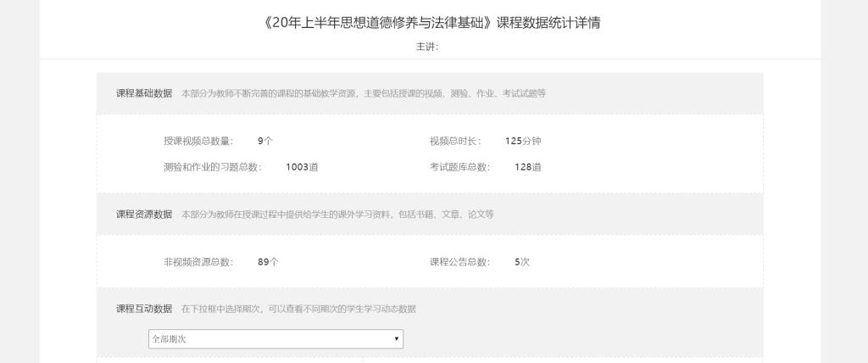Select the 课程基础数据 section heading
The image size is (868, 363).
[144, 93]
